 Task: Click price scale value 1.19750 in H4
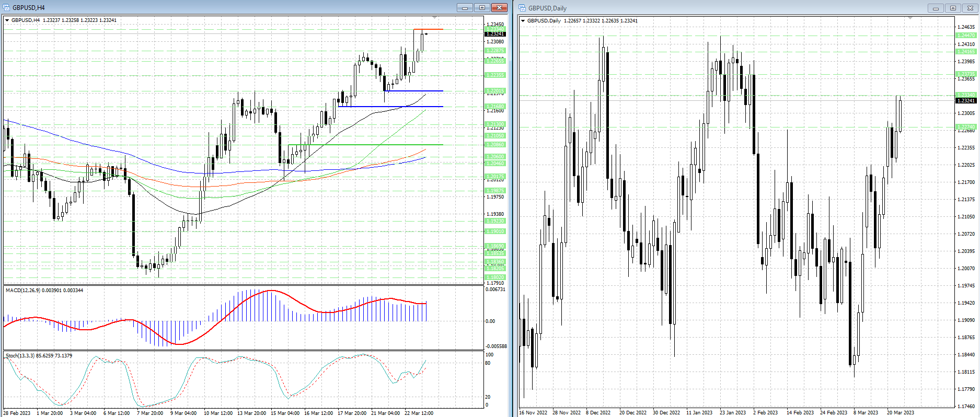click(x=495, y=197)
